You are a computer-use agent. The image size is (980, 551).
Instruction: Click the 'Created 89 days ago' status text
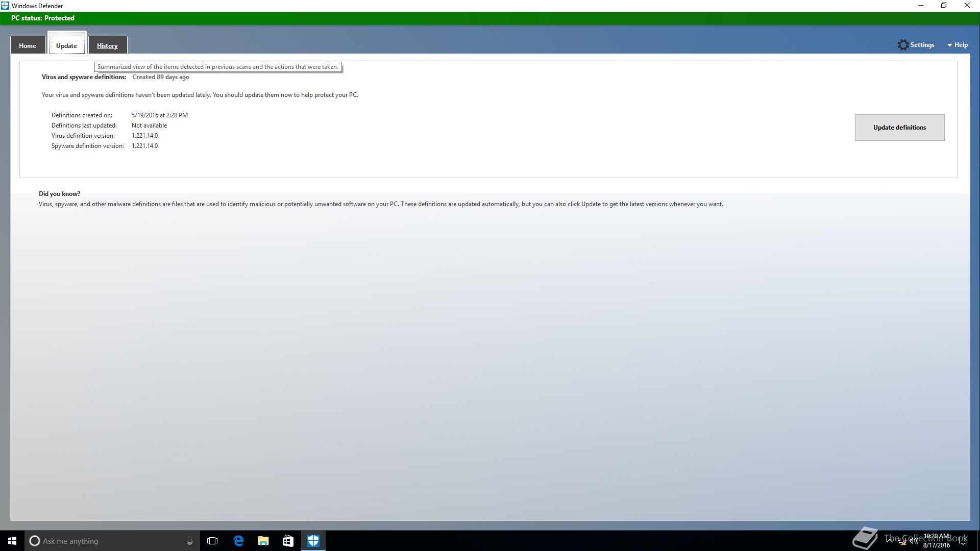click(161, 77)
